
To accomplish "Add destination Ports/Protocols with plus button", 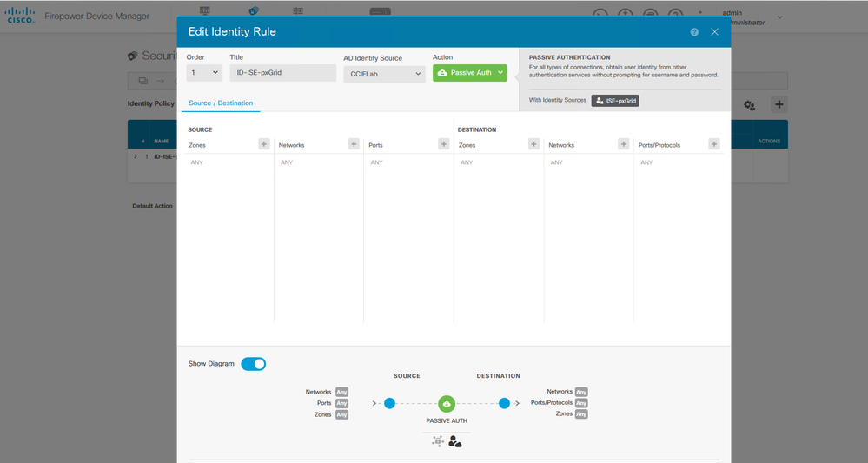I will (714, 144).
